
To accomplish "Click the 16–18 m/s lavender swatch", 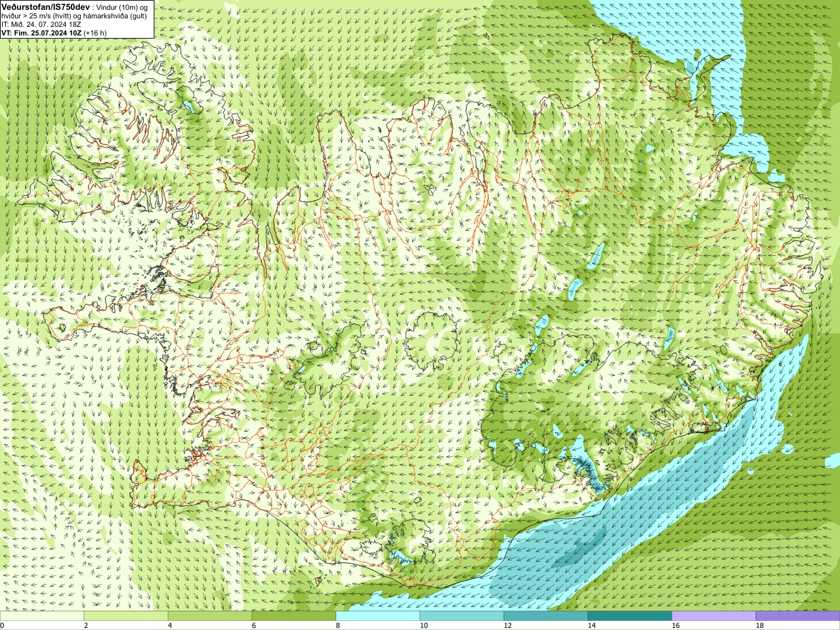I will coord(714,616).
